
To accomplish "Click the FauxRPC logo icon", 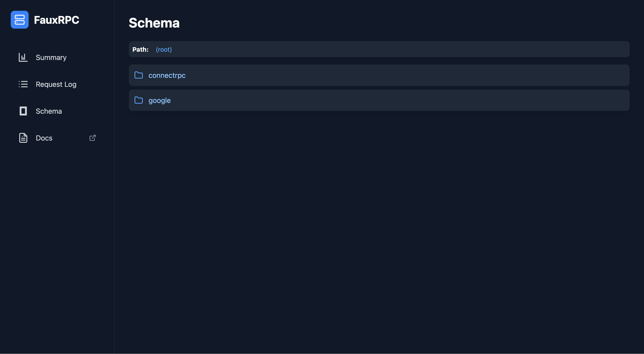I will pos(19,20).
